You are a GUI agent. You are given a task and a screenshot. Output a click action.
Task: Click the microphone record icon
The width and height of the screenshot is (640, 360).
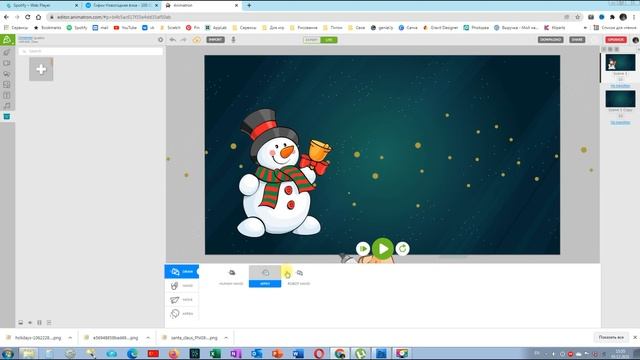tap(233, 40)
